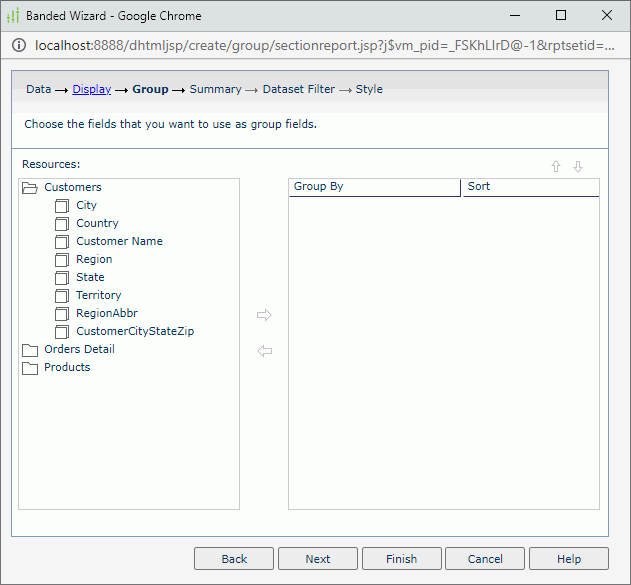Click the remove field left arrow

pos(264,351)
